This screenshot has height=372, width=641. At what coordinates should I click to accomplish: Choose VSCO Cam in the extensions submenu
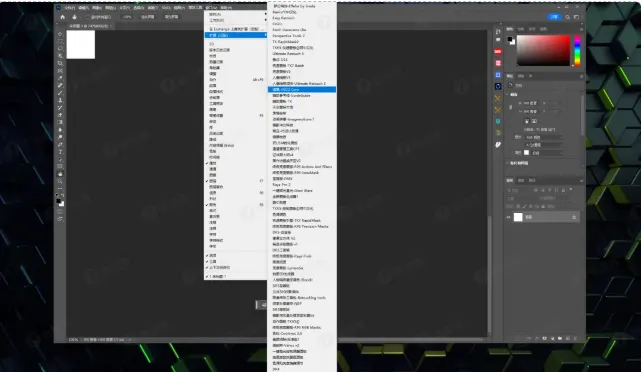pos(302,90)
